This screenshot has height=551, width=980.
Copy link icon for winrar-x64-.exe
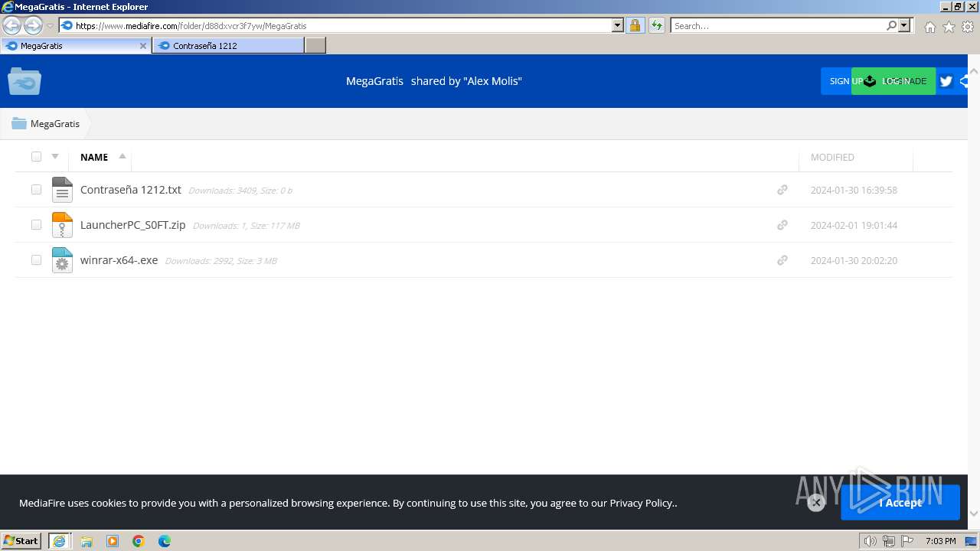782,260
